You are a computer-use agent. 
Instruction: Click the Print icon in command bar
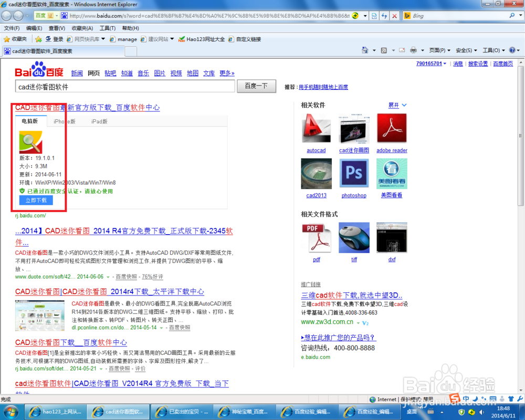(x=413, y=50)
